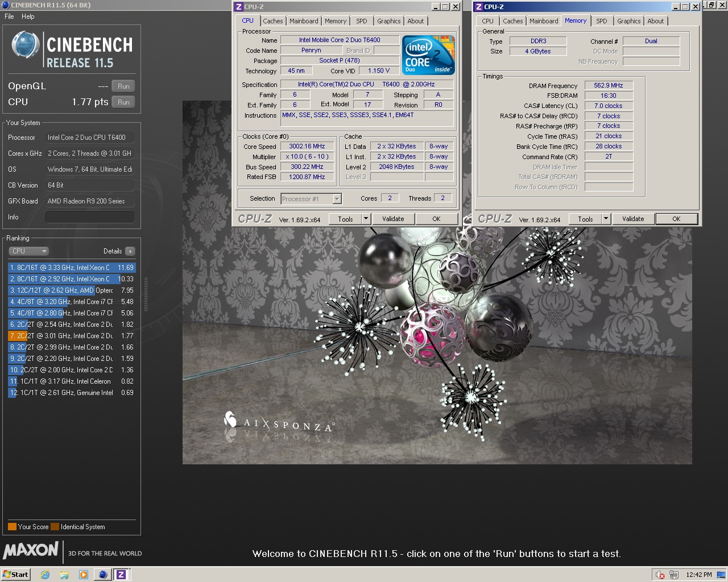Click Tools button in left CPU-Z

click(346, 219)
